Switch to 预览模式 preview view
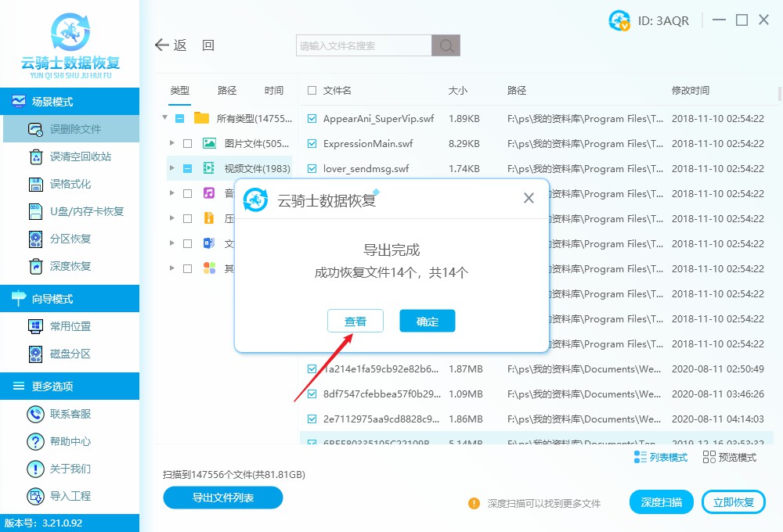The height and width of the screenshot is (532, 783). [x=729, y=457]
